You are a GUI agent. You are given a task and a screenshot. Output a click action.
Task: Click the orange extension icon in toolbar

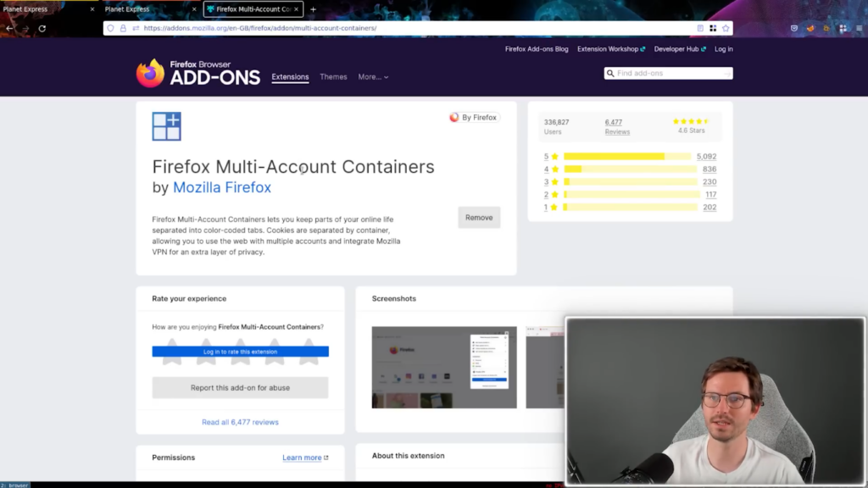[826, 28]
